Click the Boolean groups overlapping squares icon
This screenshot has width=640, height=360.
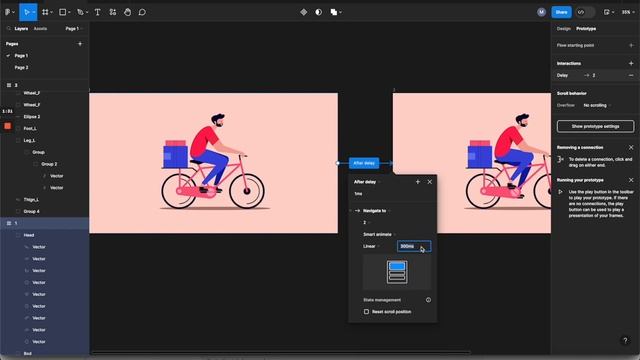click(x=334, y=12)
